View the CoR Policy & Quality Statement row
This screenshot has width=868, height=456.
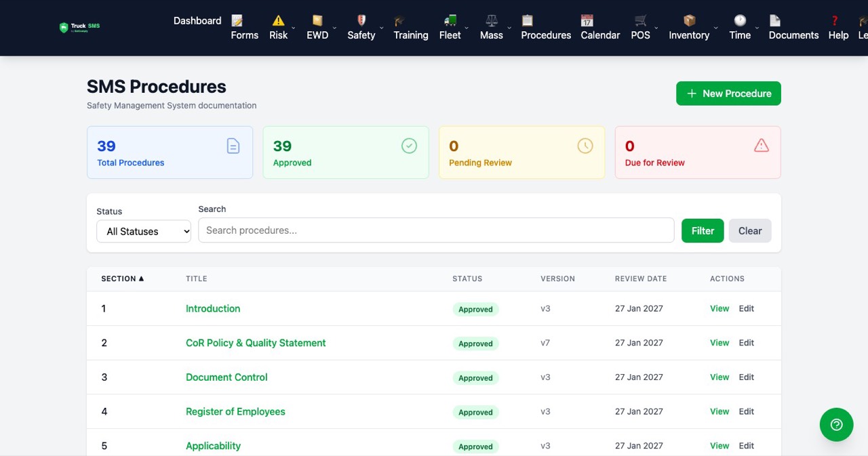[x=719, y=343]
